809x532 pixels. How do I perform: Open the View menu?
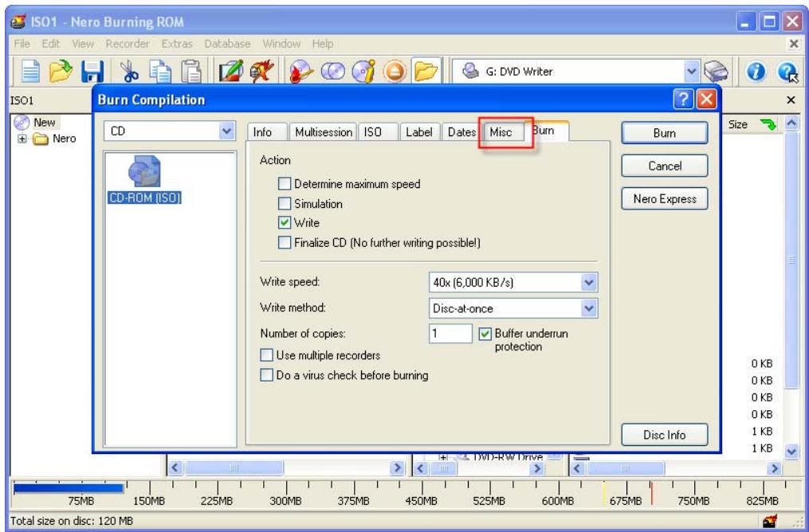[83, 44]
